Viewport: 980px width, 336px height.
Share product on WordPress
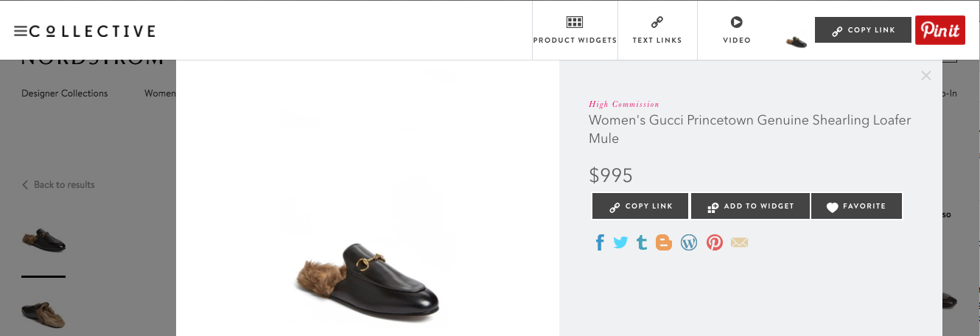click(689, 242)
